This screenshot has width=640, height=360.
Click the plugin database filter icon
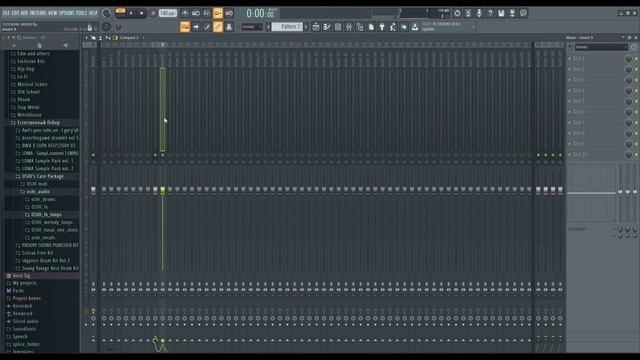pos(382,27)
